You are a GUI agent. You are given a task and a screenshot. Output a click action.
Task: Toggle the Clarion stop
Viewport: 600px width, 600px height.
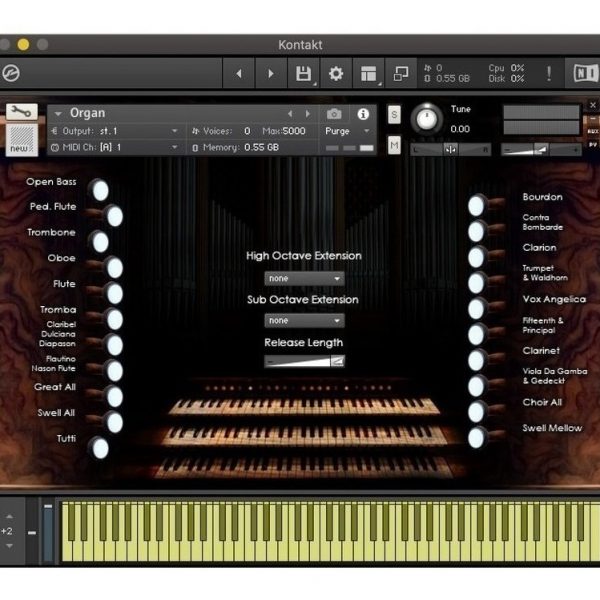click(476, 257)
